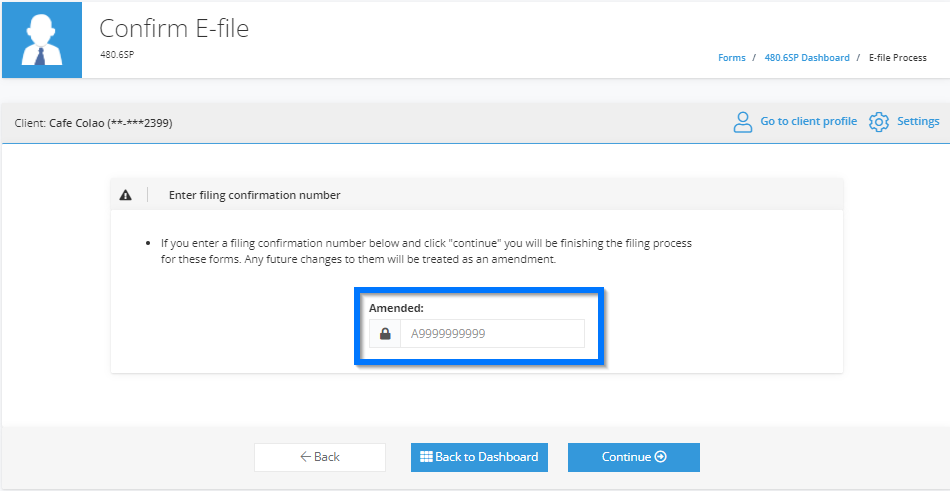Screen dimensions: 950x491
Task: Open the Settings text link
Action: 918,121
